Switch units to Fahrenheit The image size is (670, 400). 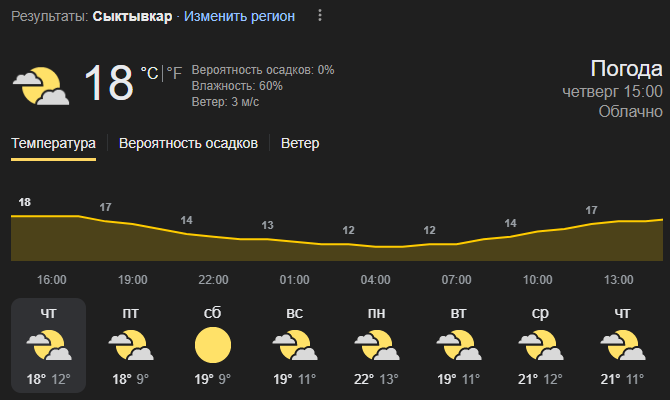point(174,73)
